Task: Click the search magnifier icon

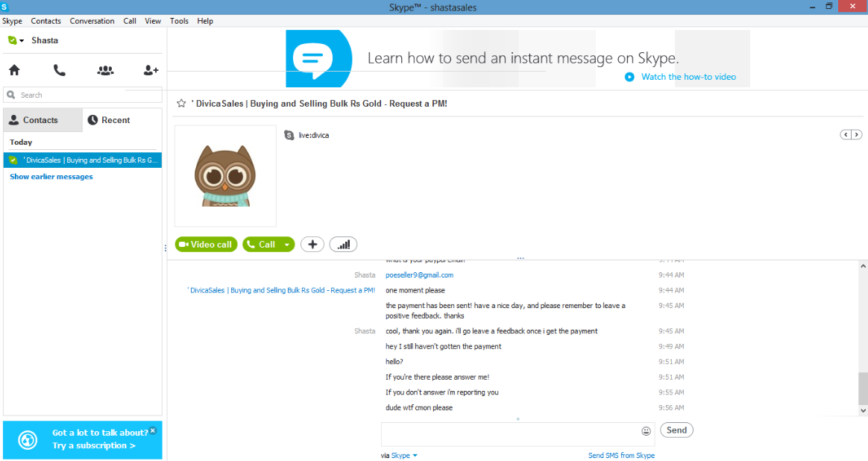Action: pos(11,95)
